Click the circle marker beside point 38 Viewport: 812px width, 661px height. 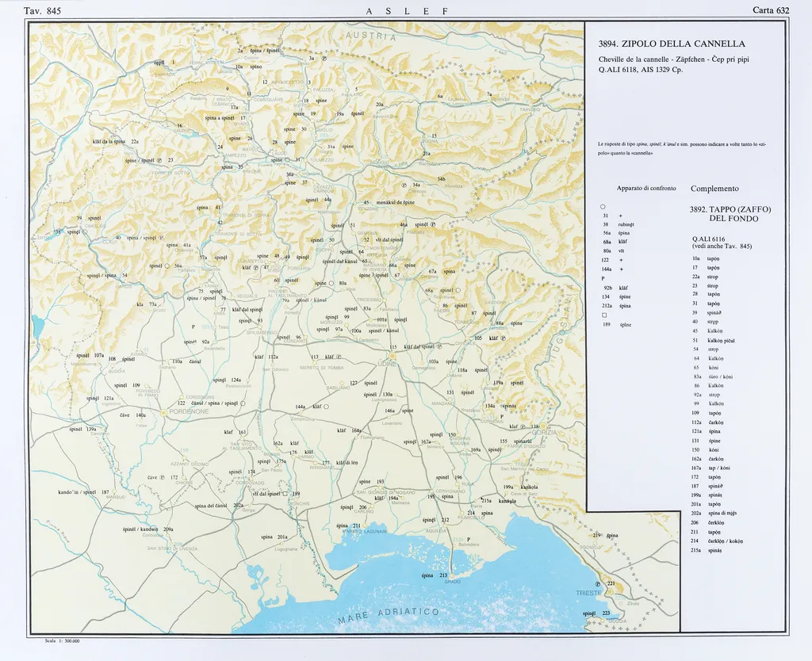pos(84,232)
